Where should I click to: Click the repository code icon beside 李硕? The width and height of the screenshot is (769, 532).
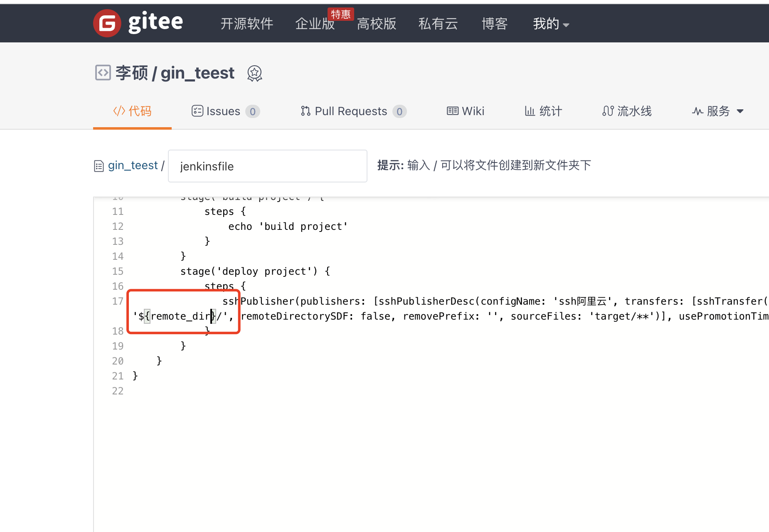click(103, 73)
